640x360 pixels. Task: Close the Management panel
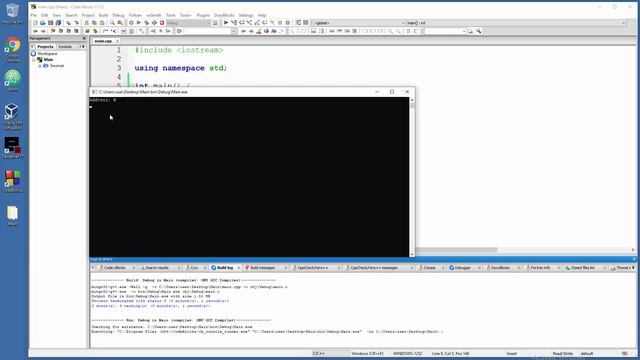(x=84, y=38)
